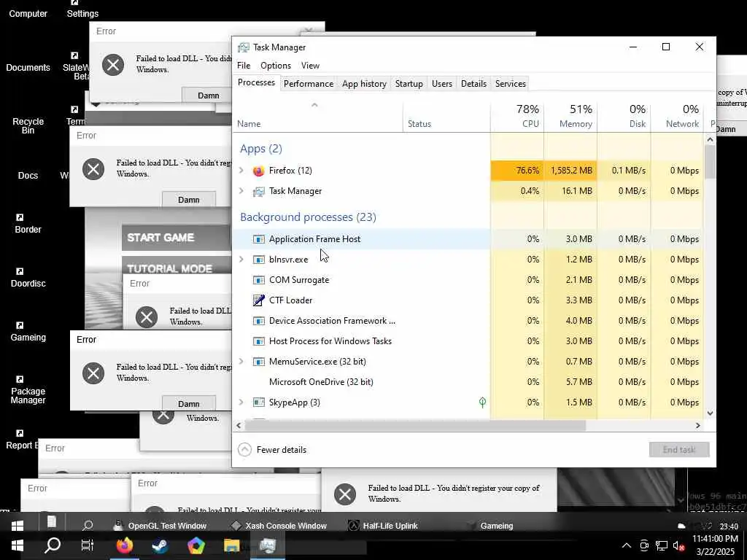Click the CTF Loader pen icon
The image size is (747, 560).
259,300
